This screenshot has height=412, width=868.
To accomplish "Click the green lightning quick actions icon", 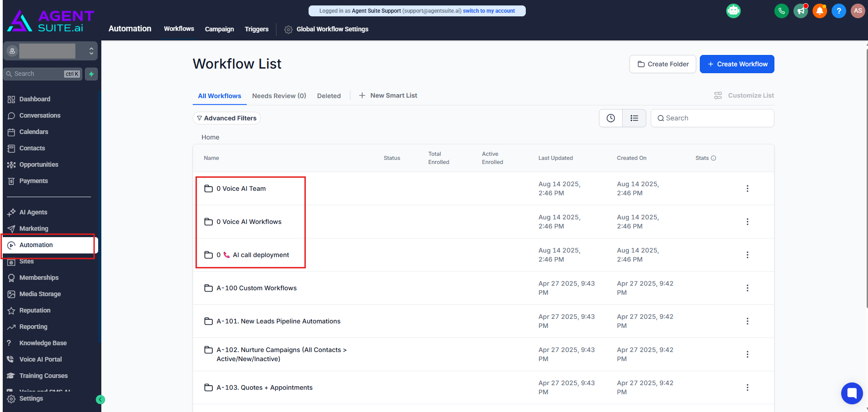I will tap(91, 74).
